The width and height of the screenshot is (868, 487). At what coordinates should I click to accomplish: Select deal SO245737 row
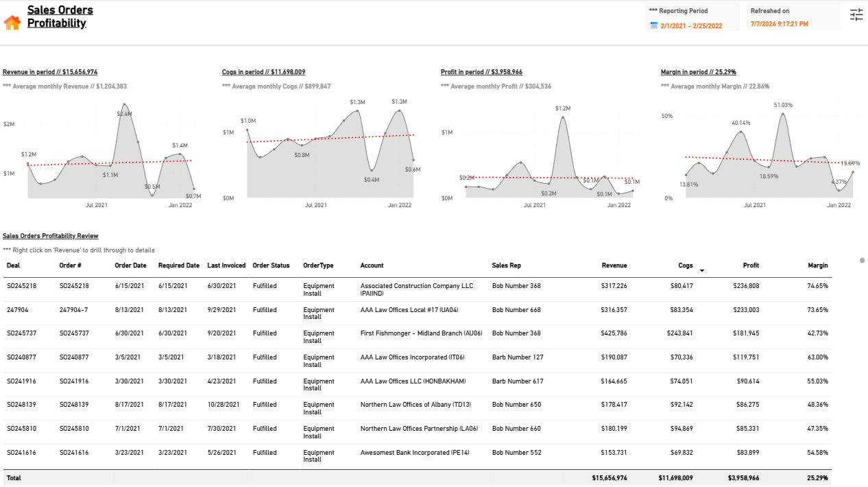[x=417, y=337]
